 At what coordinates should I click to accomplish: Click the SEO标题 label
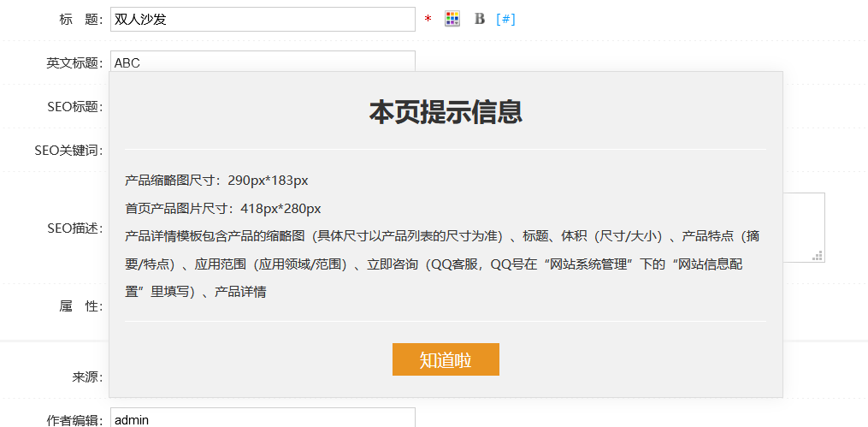click(x=74, y=107)
